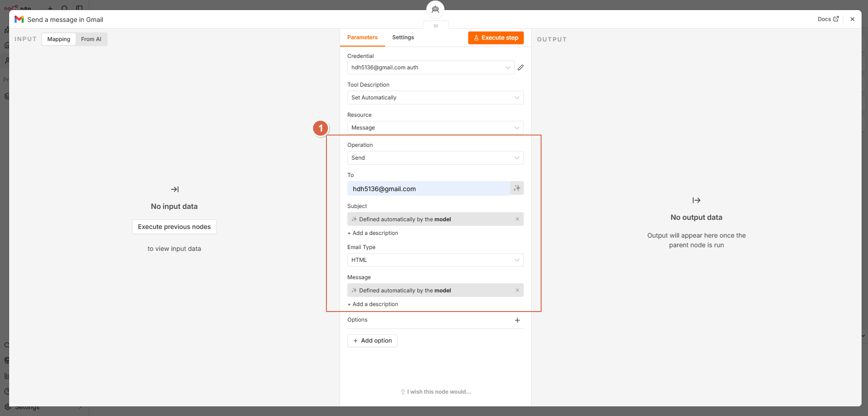Click the Execute step button

pyautogui.click(x=496, y=38)
